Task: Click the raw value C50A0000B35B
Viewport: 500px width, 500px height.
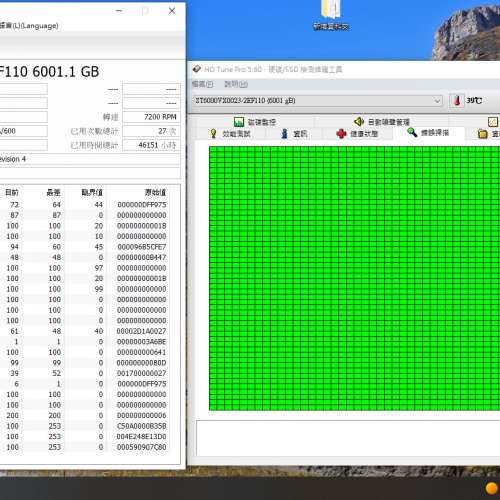Action: (x=142, y=426)
